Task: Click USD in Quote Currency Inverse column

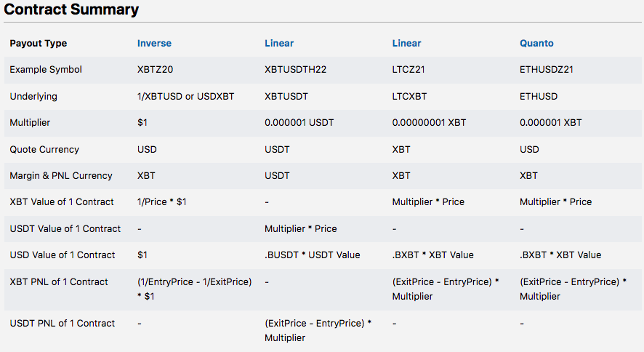Action: click(x=147, y=150)
